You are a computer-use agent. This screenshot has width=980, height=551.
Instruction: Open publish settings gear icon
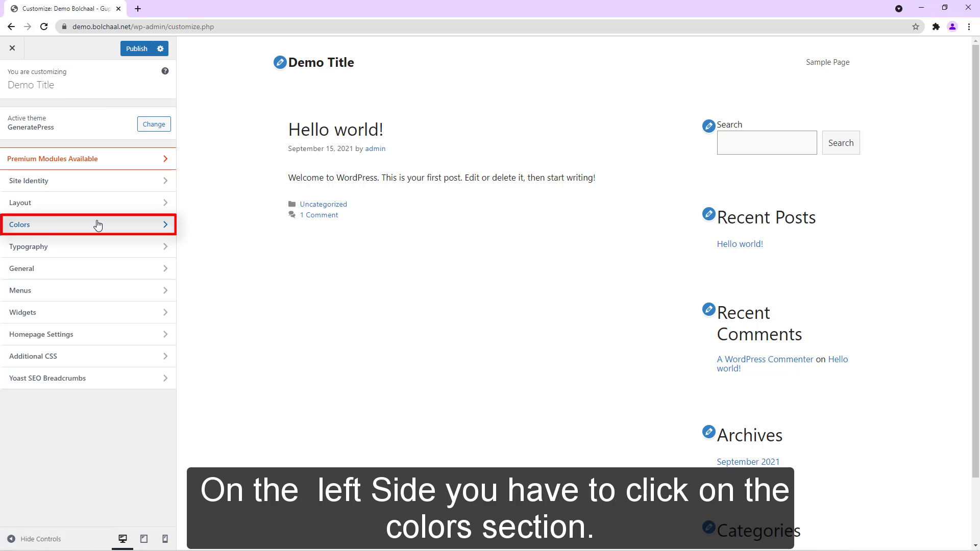pos(160,48)
